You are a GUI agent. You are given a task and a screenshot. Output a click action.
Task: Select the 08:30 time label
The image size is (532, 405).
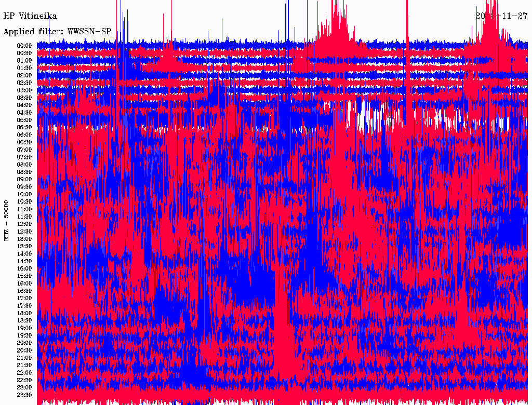pos(24,172)
